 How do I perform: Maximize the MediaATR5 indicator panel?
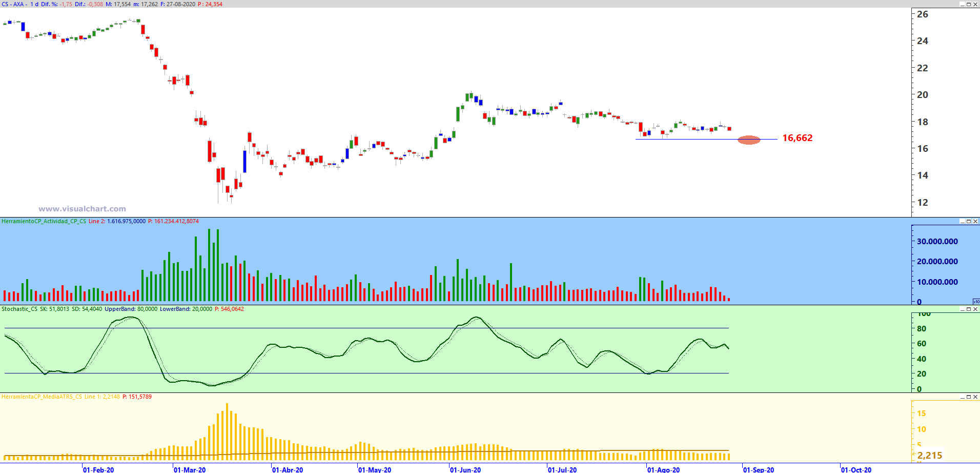(x=969, y=397)
